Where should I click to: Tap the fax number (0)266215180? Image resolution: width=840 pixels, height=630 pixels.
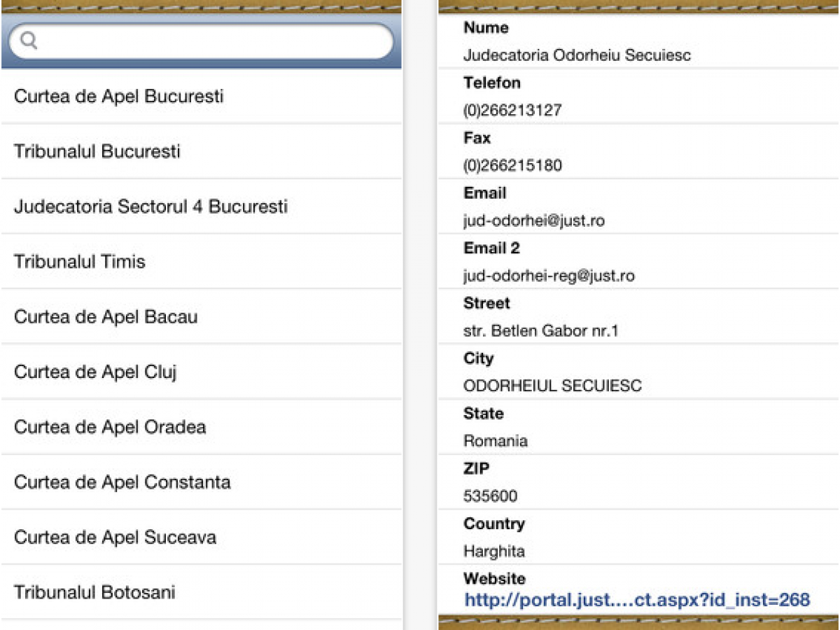[x=512, y=166]
